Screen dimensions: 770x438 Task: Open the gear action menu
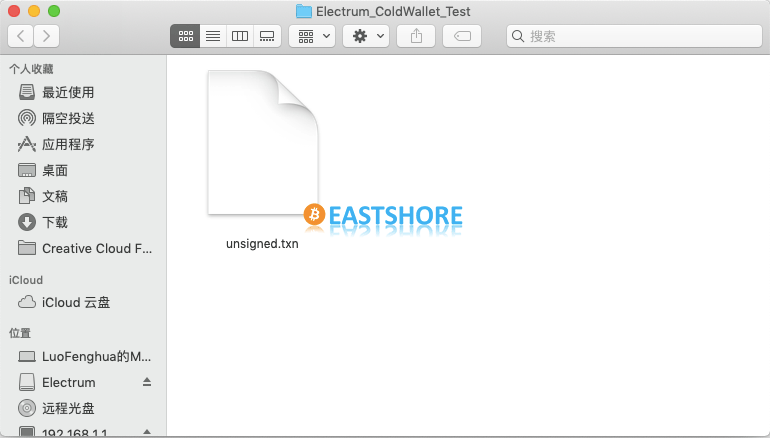[x=366, y=36]
